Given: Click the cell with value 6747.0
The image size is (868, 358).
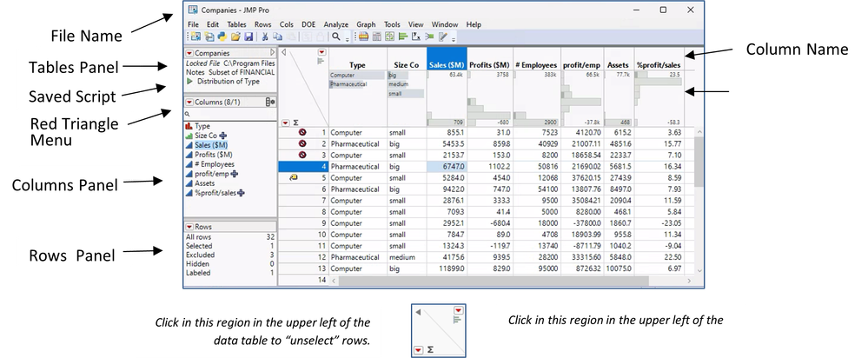Looking at the screenshot, I should tap(447, 167).
